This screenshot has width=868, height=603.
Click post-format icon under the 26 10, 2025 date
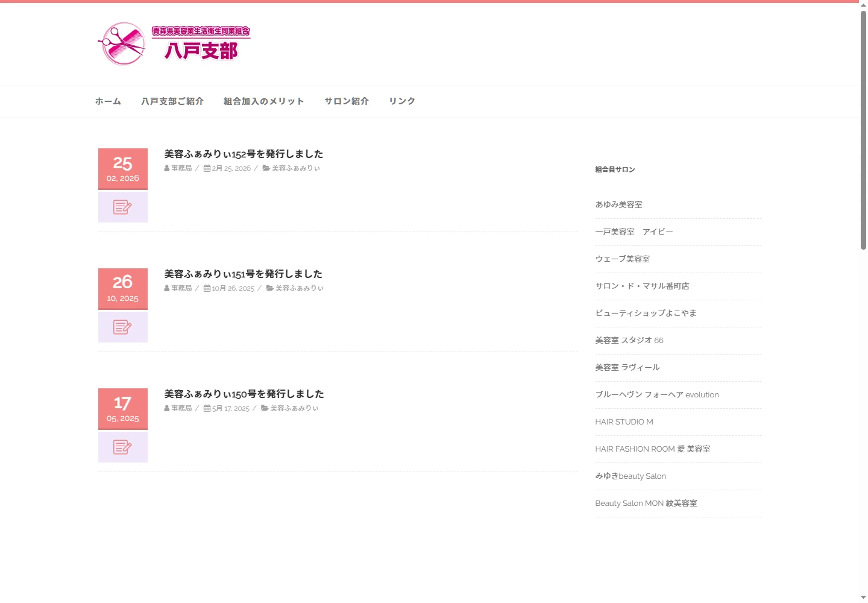123,327
